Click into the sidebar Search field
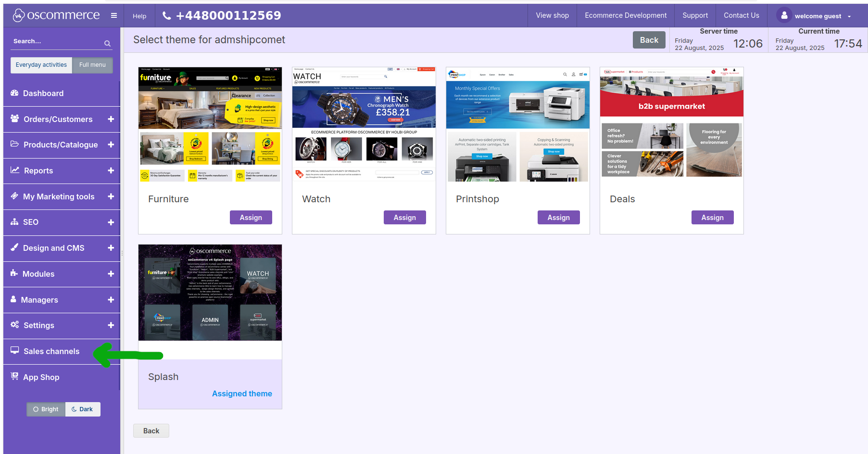Image resolution: width=868 pixels, height=454 pixels. pyautogui.click(x=55, y=42)
